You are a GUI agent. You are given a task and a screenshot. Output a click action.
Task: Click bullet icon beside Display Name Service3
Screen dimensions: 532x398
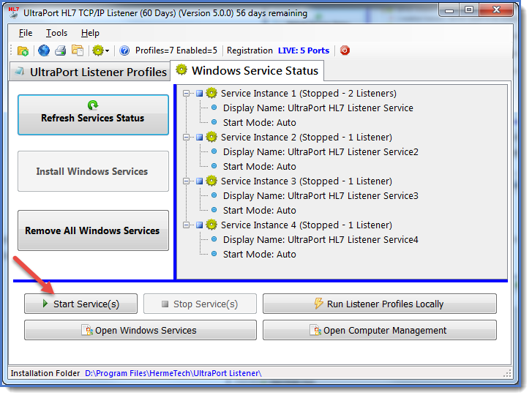214,195
